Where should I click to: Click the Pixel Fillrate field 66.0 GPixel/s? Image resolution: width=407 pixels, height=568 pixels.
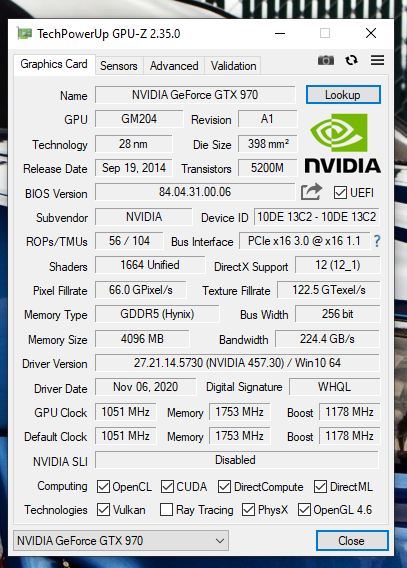click(x=141, y=290)
